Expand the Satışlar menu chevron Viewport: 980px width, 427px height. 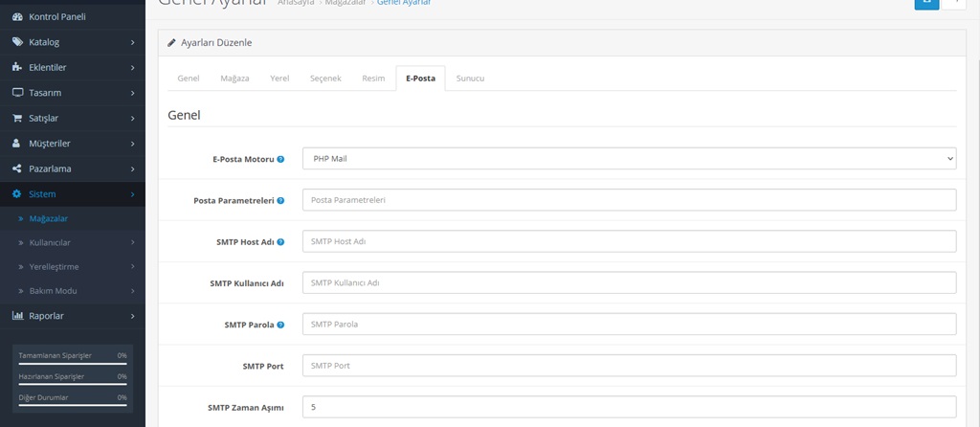pyautogui.click(x=132, y=118)
